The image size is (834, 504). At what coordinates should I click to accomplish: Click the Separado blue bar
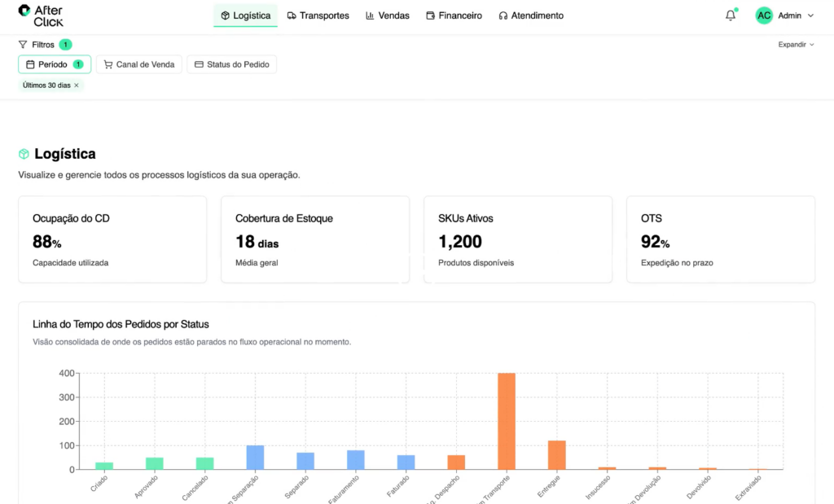(x=305, y=461)
